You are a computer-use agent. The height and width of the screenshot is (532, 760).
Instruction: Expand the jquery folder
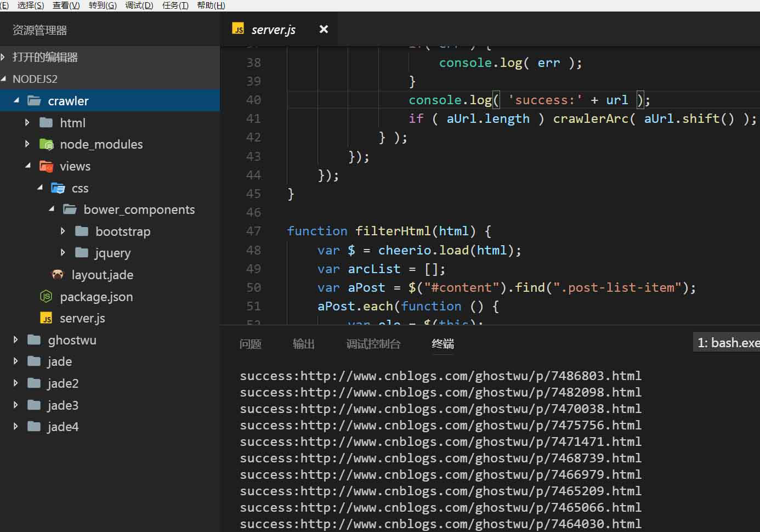62,253
